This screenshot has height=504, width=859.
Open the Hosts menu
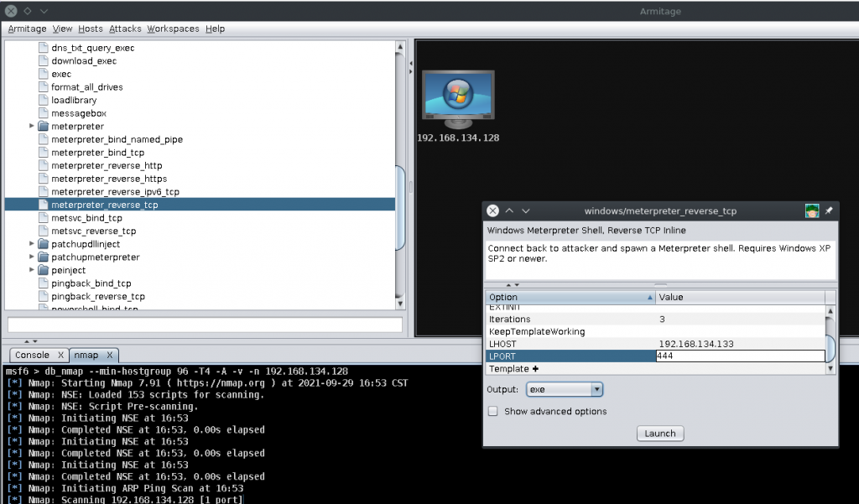91,29
